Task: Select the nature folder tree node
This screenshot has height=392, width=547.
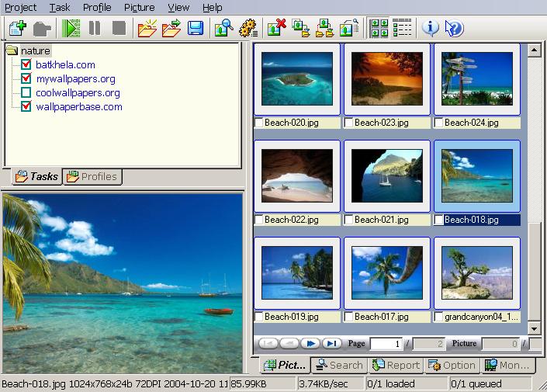Action: coord(36,51)
